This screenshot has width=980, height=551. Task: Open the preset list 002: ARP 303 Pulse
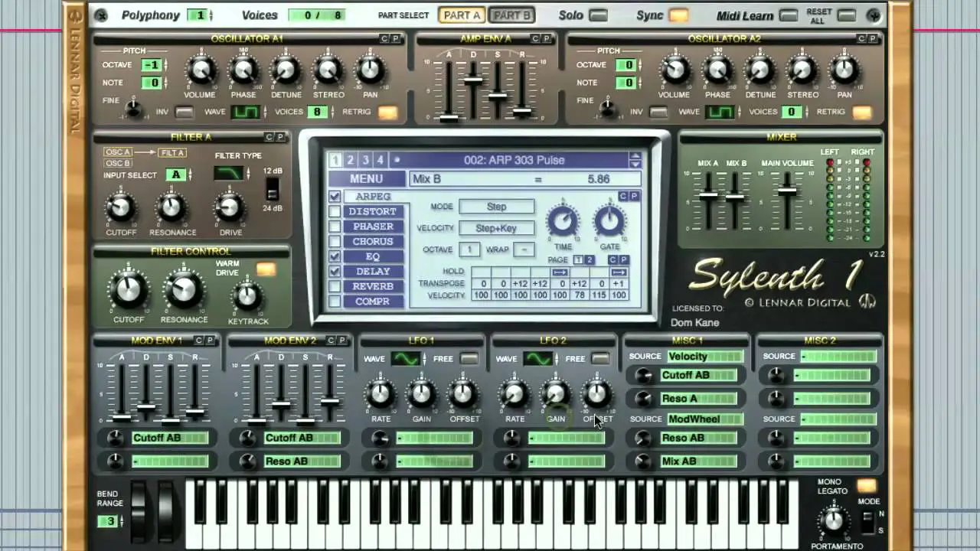coord(514,160)
